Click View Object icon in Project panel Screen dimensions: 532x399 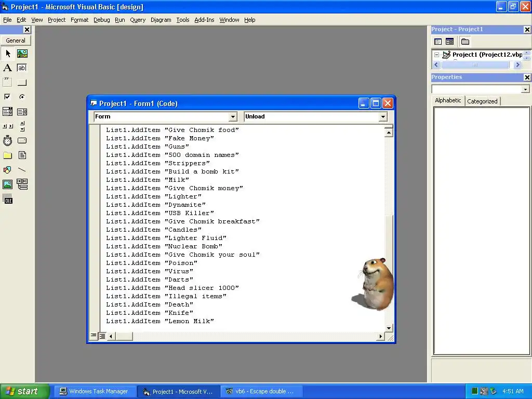point(449,42)
